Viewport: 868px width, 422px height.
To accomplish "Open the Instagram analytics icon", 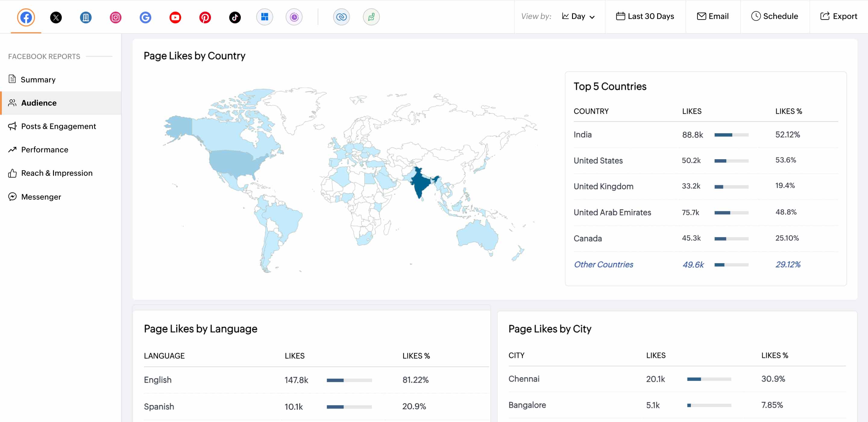I will (115, 16).
